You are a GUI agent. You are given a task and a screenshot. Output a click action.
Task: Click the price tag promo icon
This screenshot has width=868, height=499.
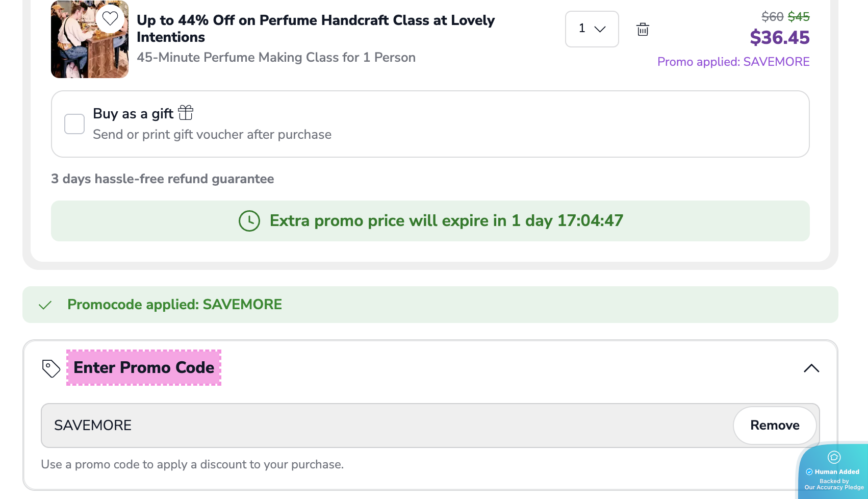pyautogui.click(x=51, y=368)
